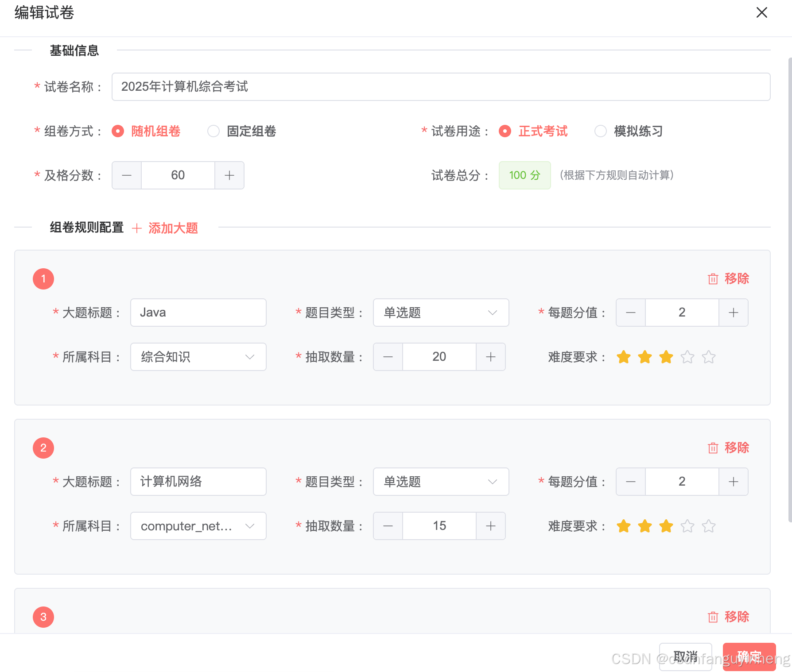The width and height of the screenshot is (792, 672).
Task: Open the 所属科目 dropdown showing 综合知识
Action: point(198,357)
